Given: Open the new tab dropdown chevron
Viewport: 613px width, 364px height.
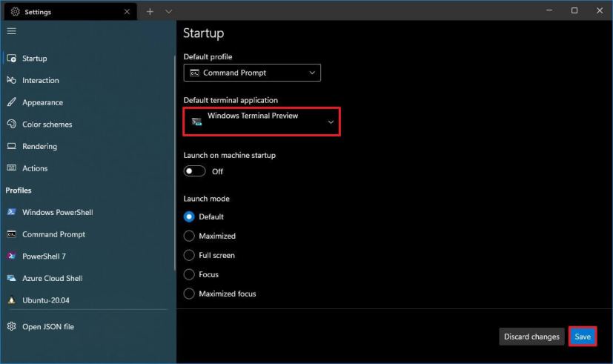Looking at the screenshot, I should [x=168, y=11].
